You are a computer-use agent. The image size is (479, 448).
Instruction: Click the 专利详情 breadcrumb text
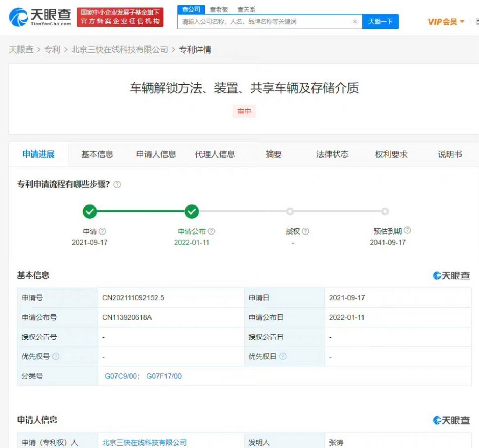(x=195, y=50)
